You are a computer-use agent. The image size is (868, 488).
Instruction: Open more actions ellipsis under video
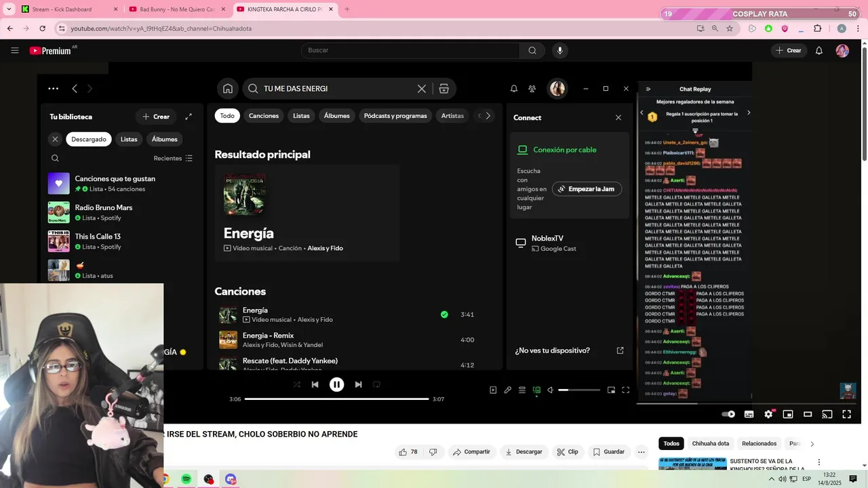coord(642,452)
